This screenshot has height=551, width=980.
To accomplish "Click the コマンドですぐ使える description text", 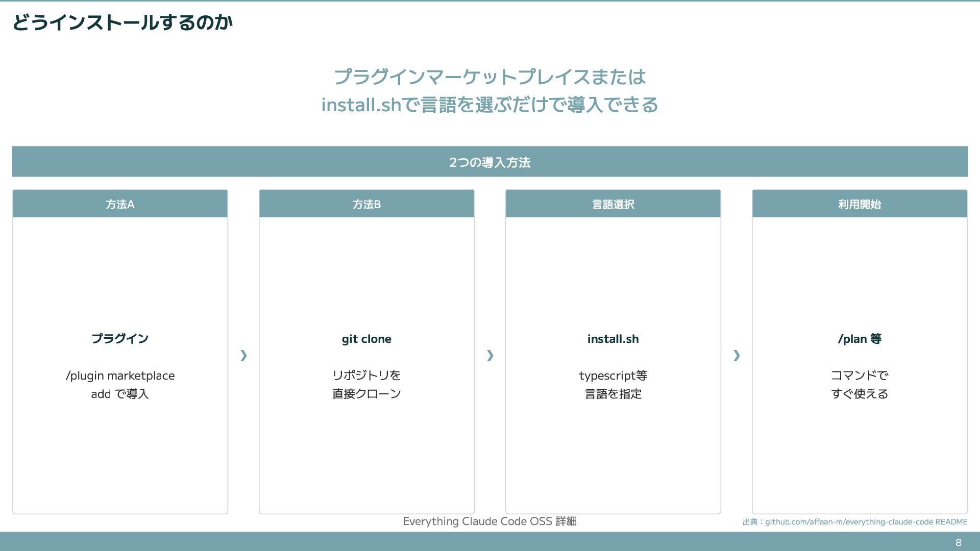I will pos(860,385).
